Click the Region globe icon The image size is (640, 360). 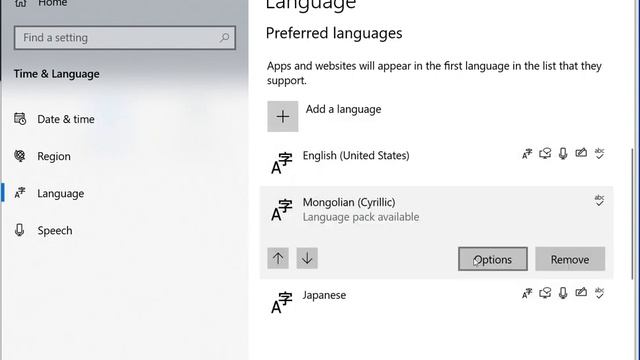pos(20,156)
